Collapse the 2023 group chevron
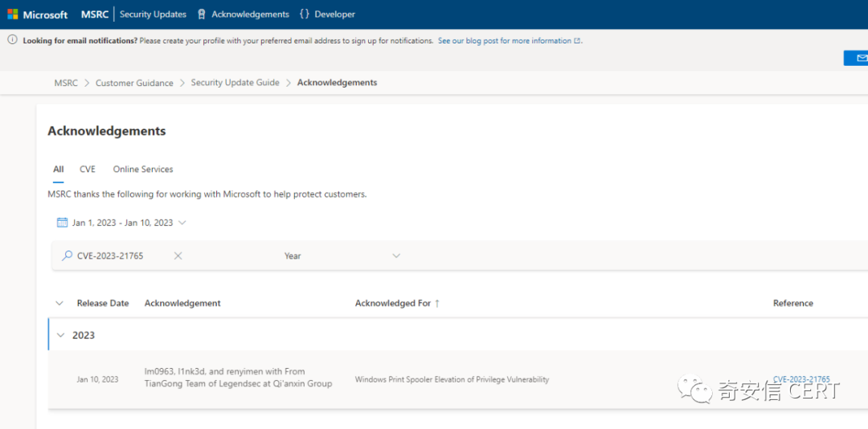This screenshot has width=868, height=429. (61, 336)
